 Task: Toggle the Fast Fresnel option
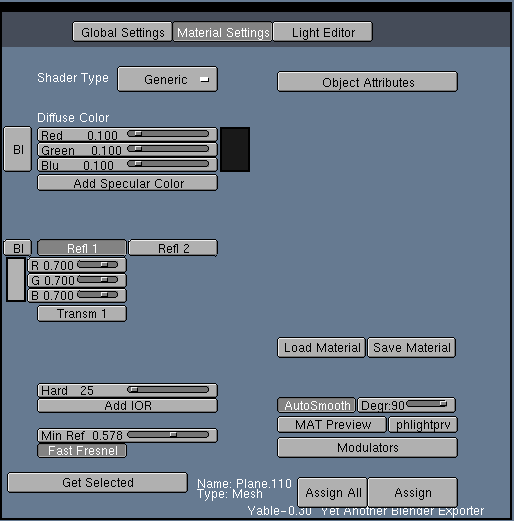(x=82, y=450)
